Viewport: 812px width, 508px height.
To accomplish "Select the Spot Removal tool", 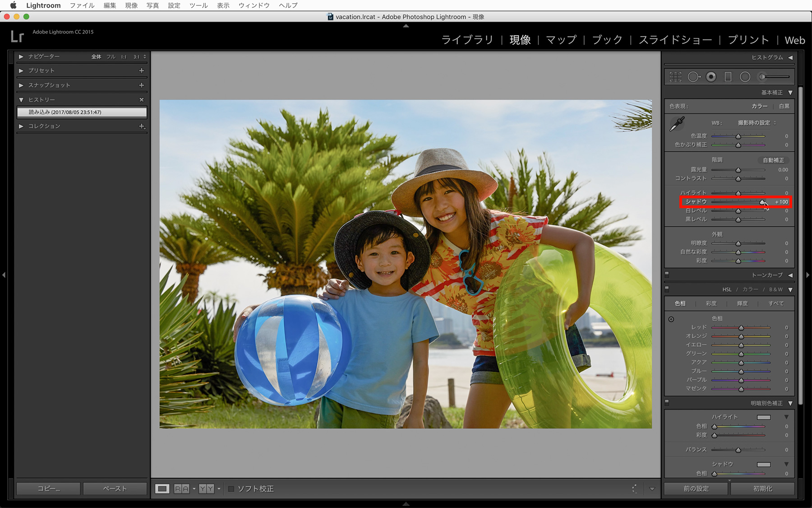I will (694, 77).
